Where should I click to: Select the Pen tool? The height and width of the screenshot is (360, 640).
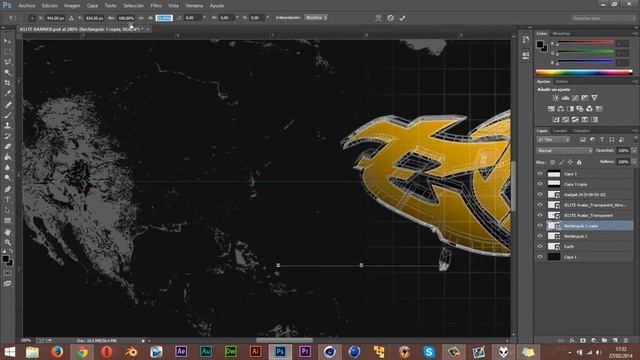[7, 189]
